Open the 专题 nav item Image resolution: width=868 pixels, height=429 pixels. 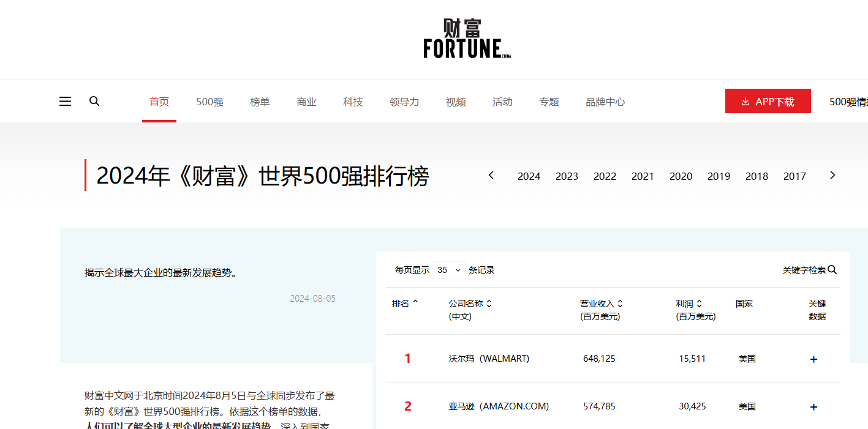pos(549,102)
